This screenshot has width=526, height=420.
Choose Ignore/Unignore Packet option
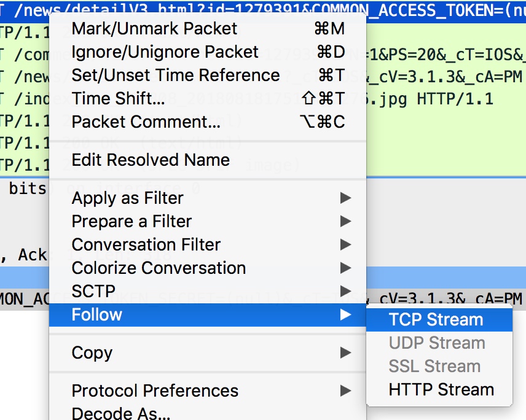click(x=207, y=52)
